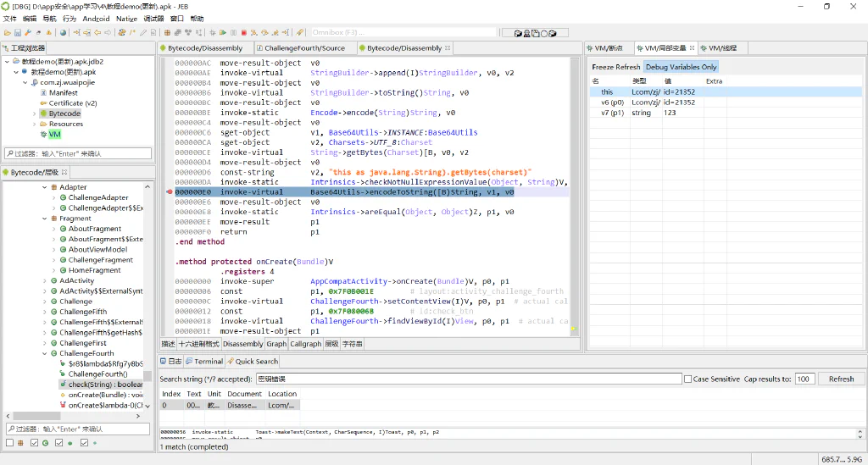Expand the ChallengeFifth class node
Viewport: 868px width, 465px height.
(45, 312)
